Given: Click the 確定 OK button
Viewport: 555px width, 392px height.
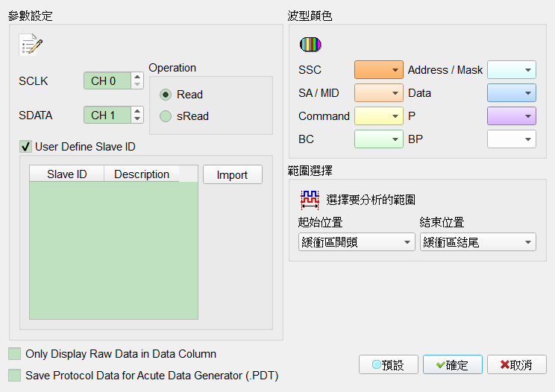Looking at the screenshot, I should pos(452,364).
